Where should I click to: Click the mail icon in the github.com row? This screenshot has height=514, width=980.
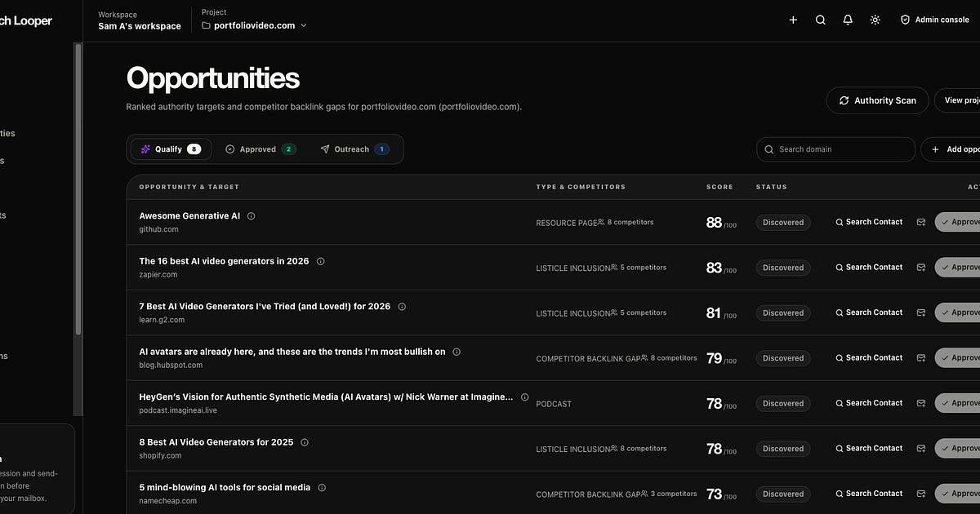(x=921, y=222)
